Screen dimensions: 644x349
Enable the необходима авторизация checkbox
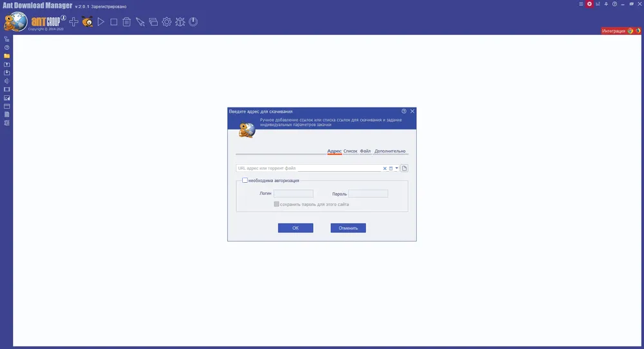click(x=245, y=180)
